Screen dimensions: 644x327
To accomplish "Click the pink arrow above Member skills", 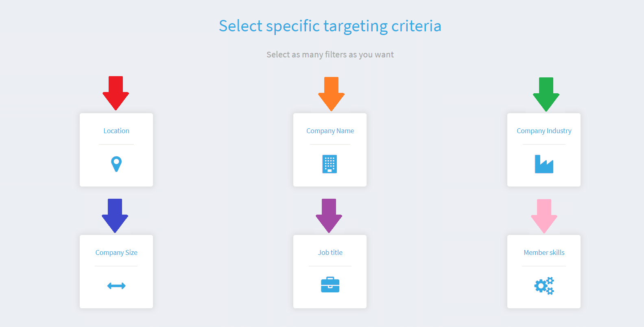I will (x=544, y=216).
